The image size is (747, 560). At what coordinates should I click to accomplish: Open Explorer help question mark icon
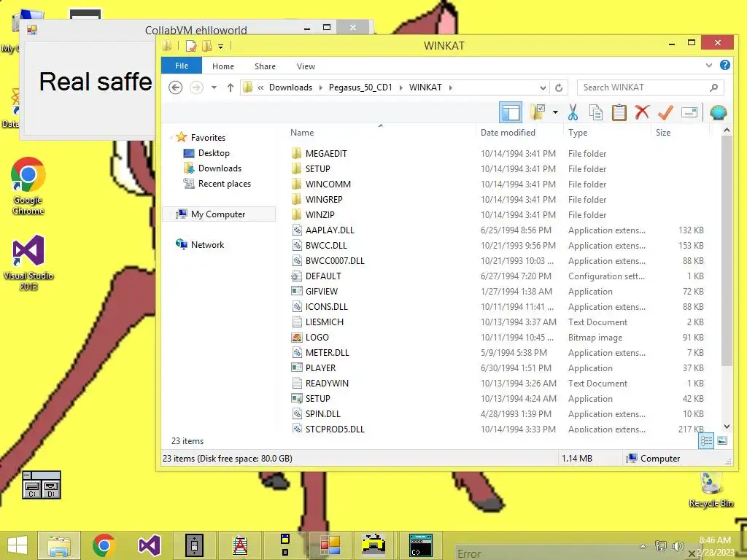click(724, 65)
